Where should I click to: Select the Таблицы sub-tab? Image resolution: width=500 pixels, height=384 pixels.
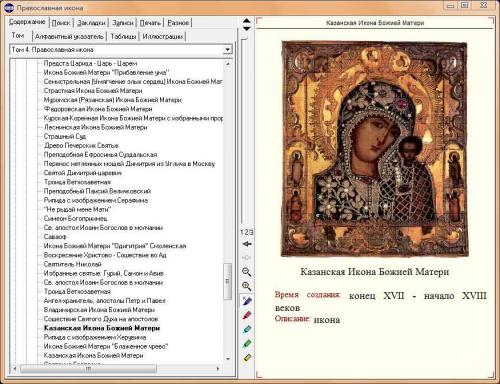click(123, 36)
